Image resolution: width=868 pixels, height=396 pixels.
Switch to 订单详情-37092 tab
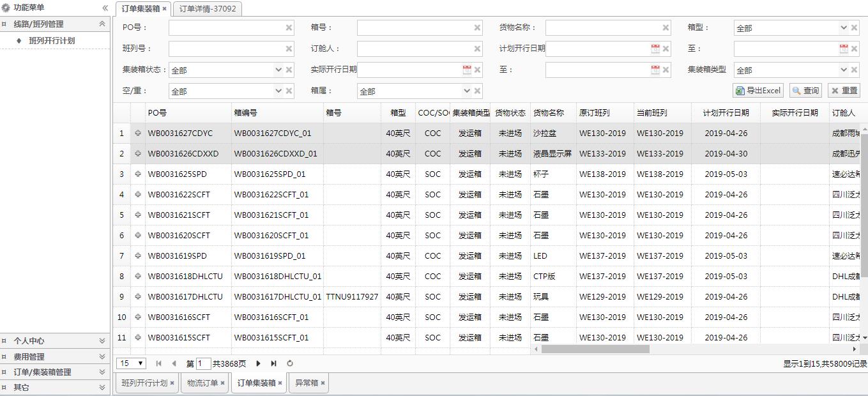click(x=207, y=9)
